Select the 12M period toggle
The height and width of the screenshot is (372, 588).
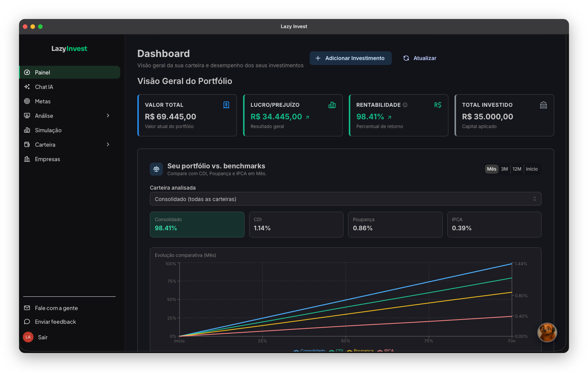pos(517,169)
